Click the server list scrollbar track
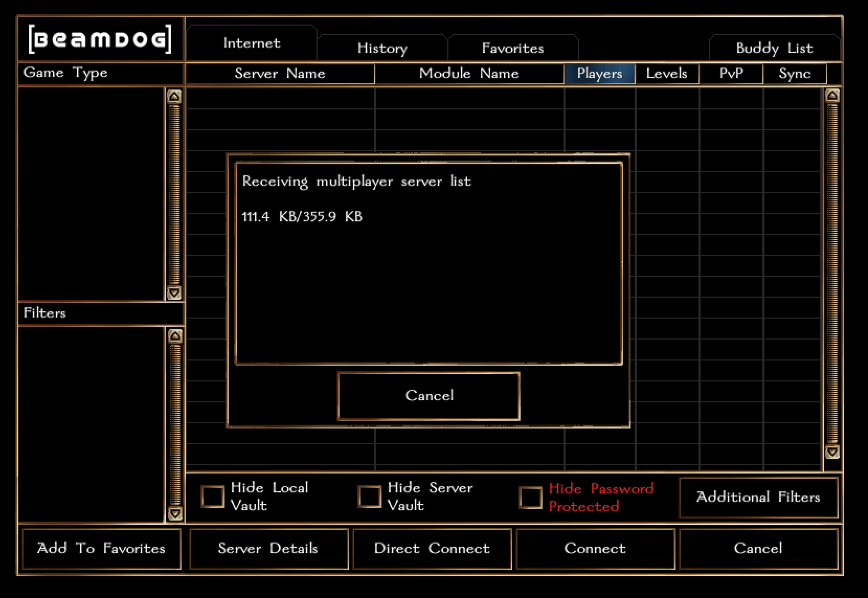Viewport: 868px width, 598px height. click(832, 272)
